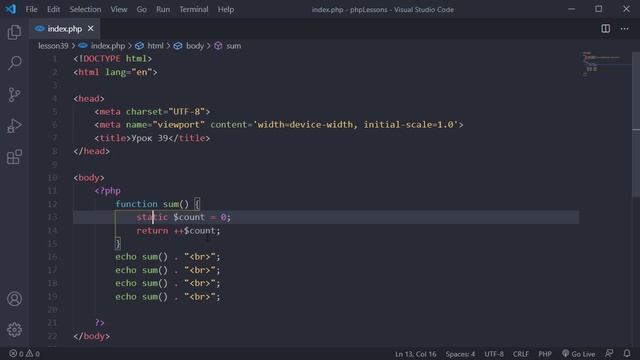Change language mode via PHP

click(x=545, y=353)
